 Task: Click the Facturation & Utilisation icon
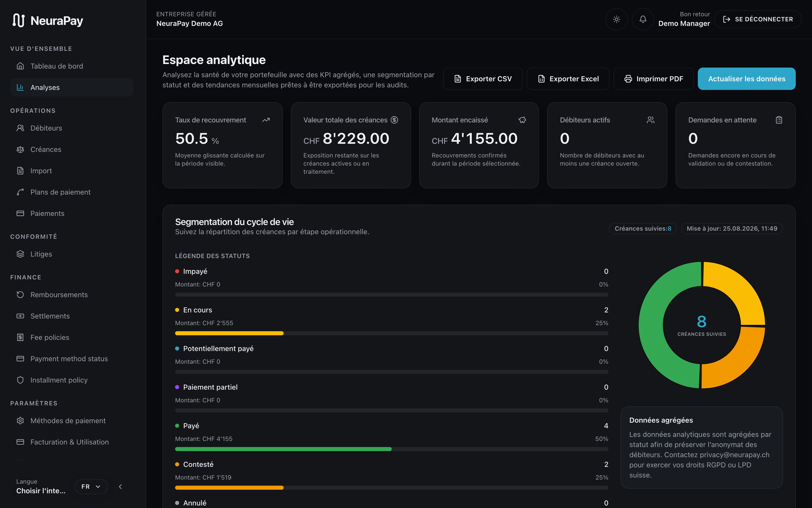(21, 442)
